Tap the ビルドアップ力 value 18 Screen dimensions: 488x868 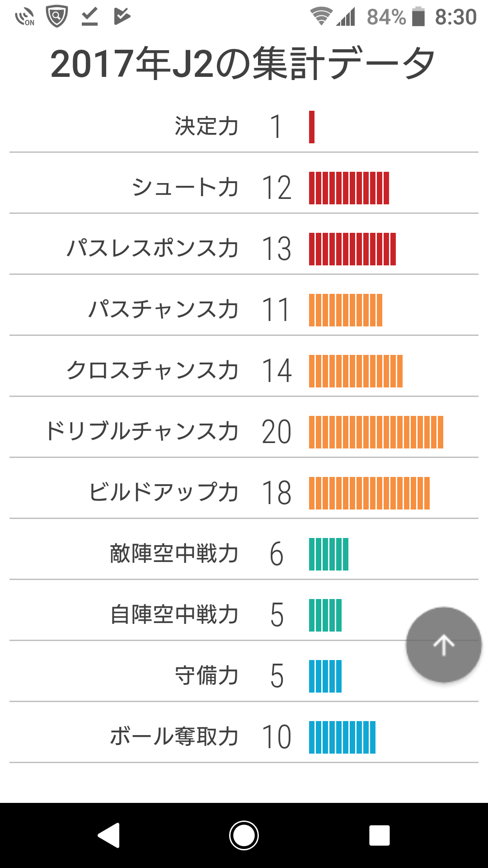[x=277, y=493]
